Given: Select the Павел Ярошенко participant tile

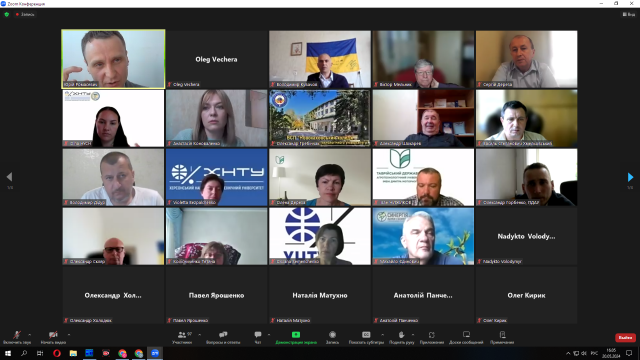Looking at the screenshot, I should 216,295.
